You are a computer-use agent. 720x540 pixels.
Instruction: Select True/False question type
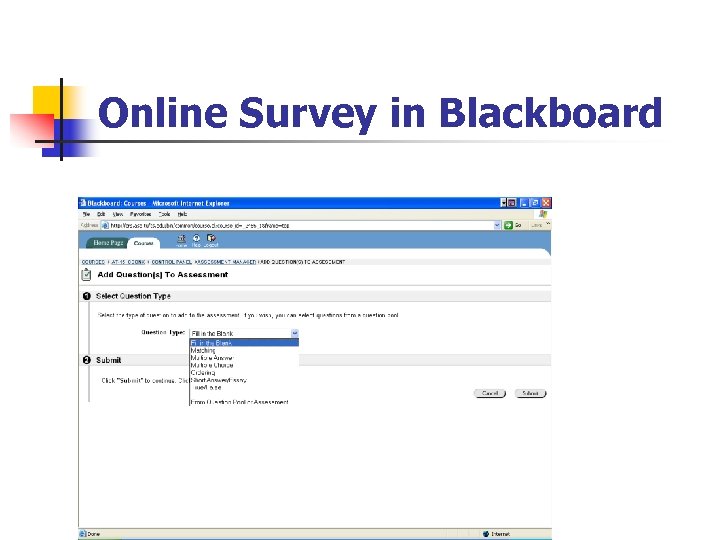pyautogui.click(x=244, y=387)
